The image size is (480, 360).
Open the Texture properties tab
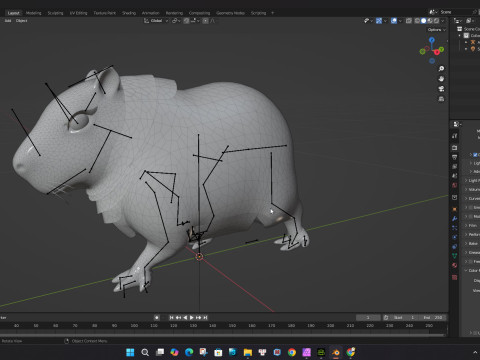[x=455, y=277]
